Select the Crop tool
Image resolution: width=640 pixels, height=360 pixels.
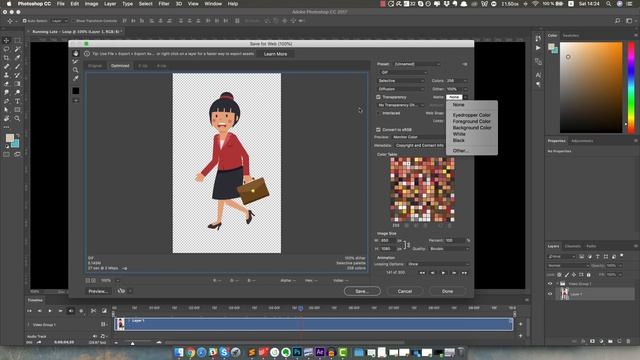point(6,58)
